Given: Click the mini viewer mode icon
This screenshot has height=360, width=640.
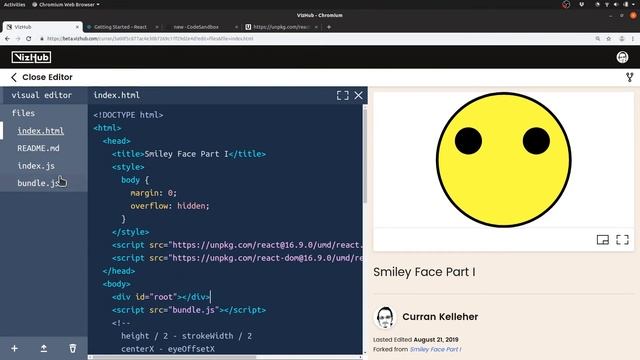Looking at the screenshot, I should tap(603, 240).
